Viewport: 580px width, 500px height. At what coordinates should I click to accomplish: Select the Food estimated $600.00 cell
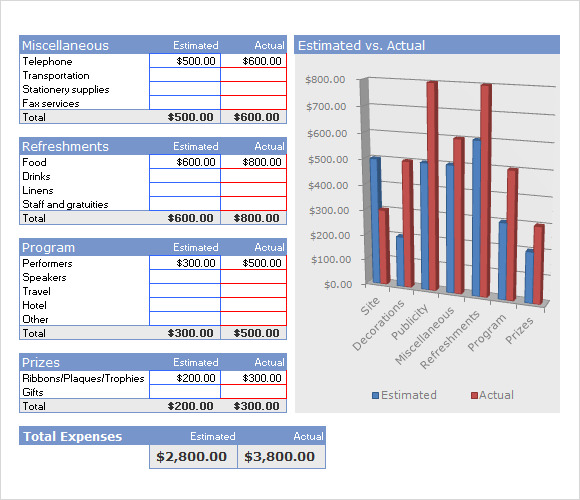[185, 162]
